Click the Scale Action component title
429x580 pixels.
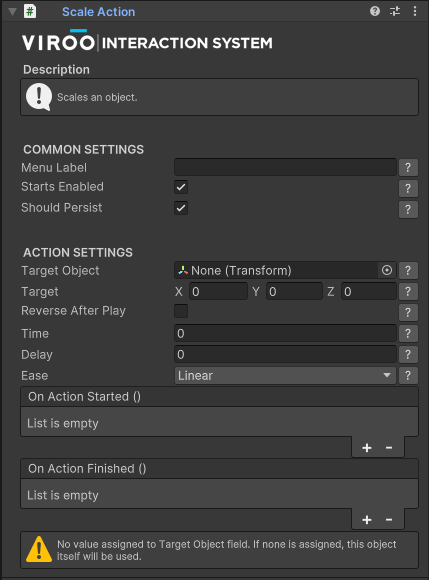point(98,12)
